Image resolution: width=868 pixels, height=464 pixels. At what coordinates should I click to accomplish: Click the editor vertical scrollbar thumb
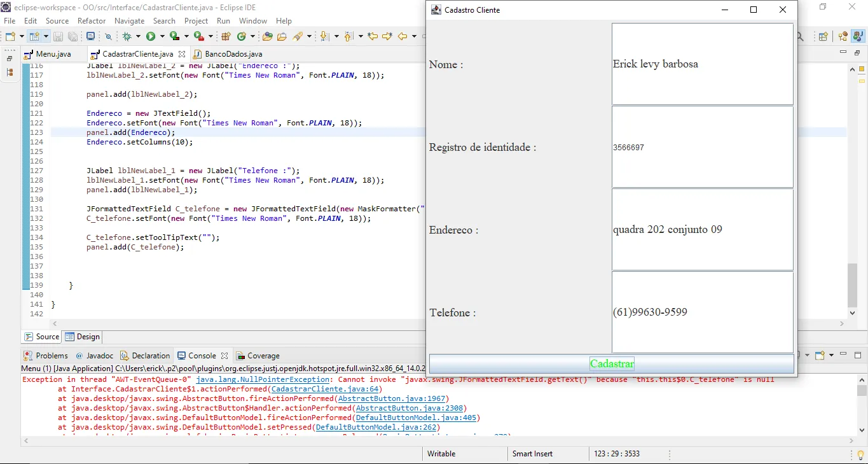pyautogui.click(x=853, y=285)
